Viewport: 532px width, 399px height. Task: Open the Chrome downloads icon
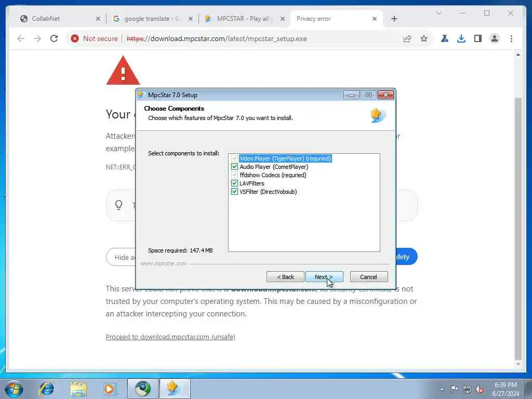click(461, 38)
